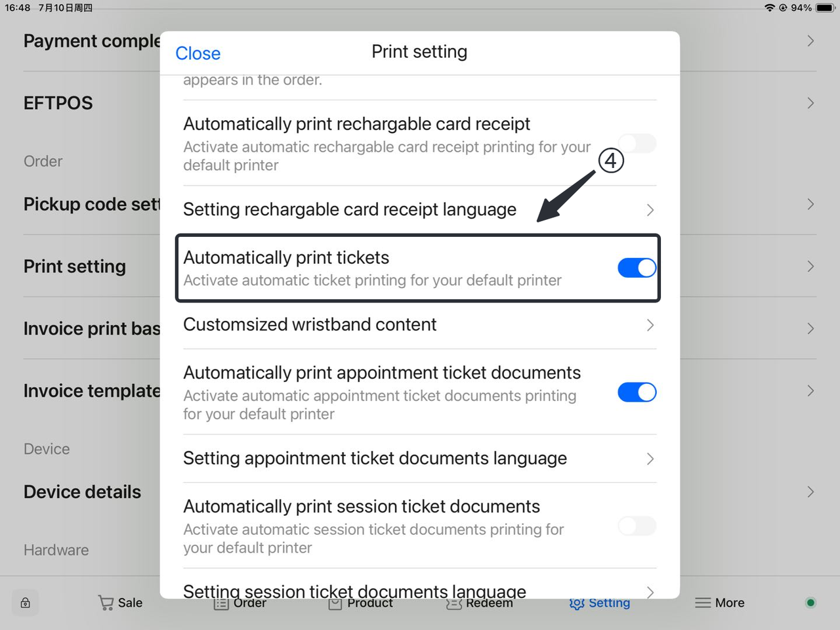Disable Automatically print tickets toggle

coord(637,268)
